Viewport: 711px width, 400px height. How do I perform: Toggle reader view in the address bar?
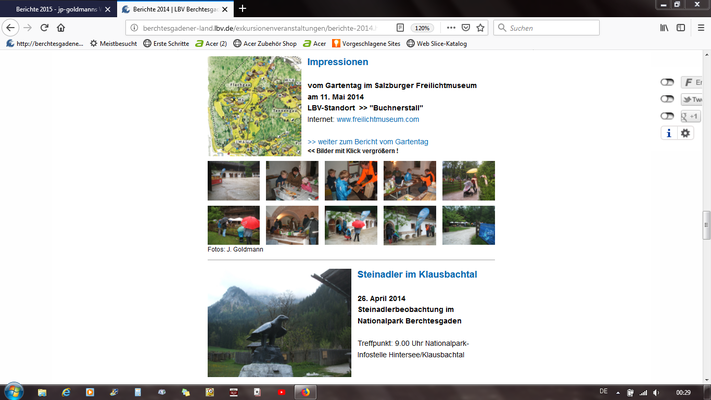point(400,28)
